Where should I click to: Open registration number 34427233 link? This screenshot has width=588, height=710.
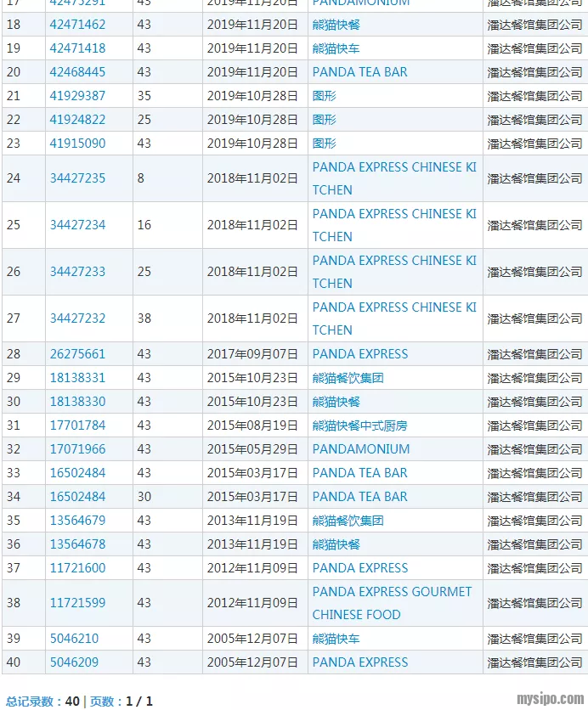point(77,272)
